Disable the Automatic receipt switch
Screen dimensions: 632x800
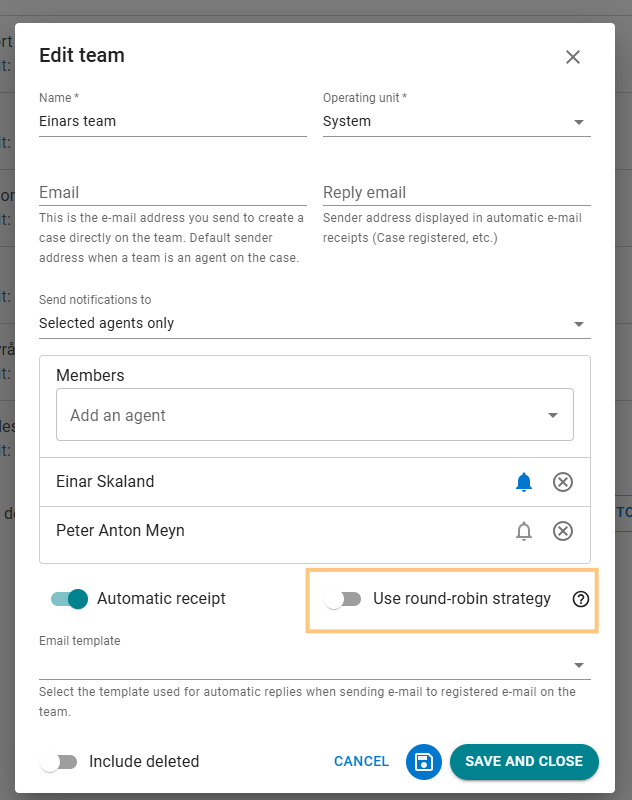69,598
